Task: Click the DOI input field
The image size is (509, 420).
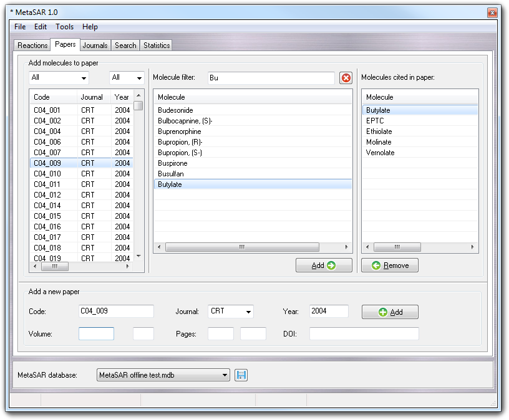Action: (364, 334)
